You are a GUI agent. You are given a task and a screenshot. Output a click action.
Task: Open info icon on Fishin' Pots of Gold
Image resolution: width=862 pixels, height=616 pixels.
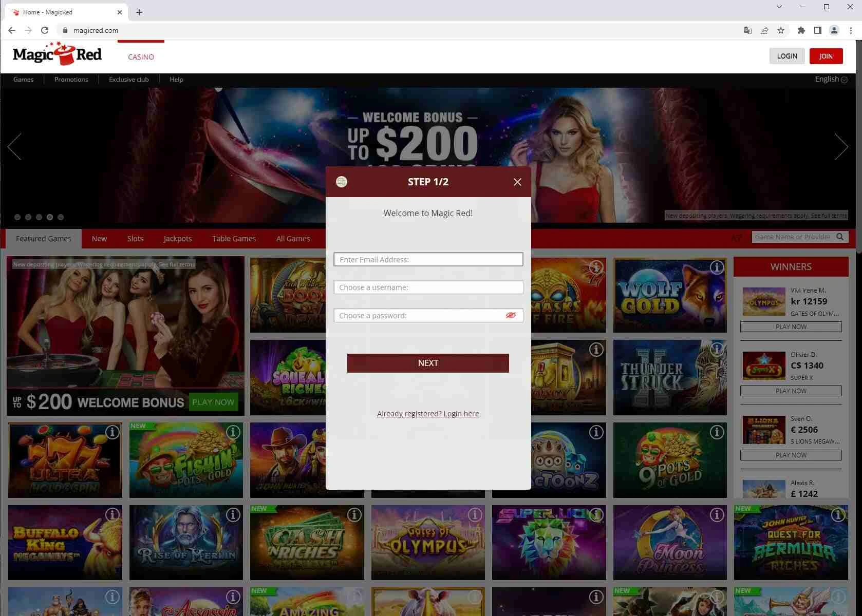[233, 432]
